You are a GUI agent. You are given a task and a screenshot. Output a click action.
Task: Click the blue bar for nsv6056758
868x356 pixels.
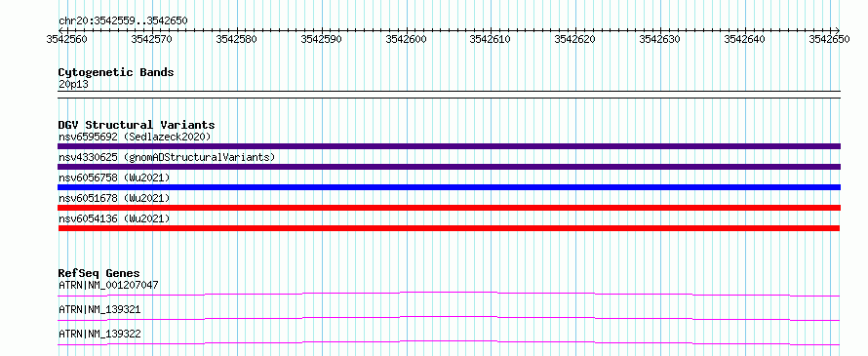pos(449,187)
